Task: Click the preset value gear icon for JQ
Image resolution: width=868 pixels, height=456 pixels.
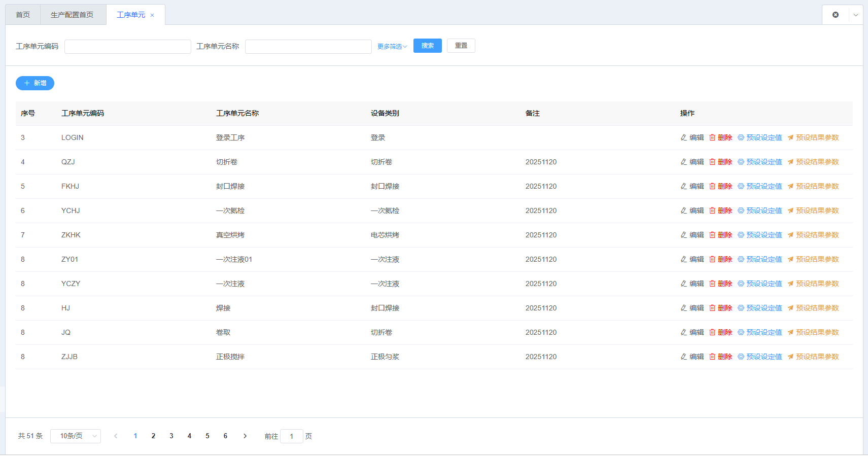Action: click(x=741, y=332)
